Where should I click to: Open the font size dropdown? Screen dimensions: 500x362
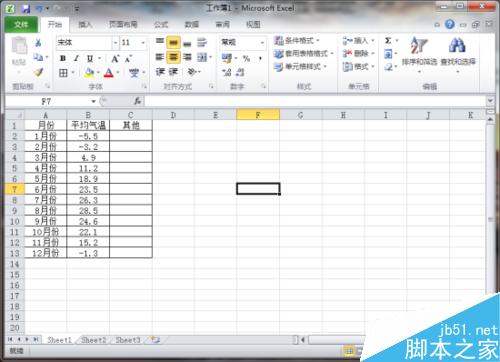pos(143,43)
